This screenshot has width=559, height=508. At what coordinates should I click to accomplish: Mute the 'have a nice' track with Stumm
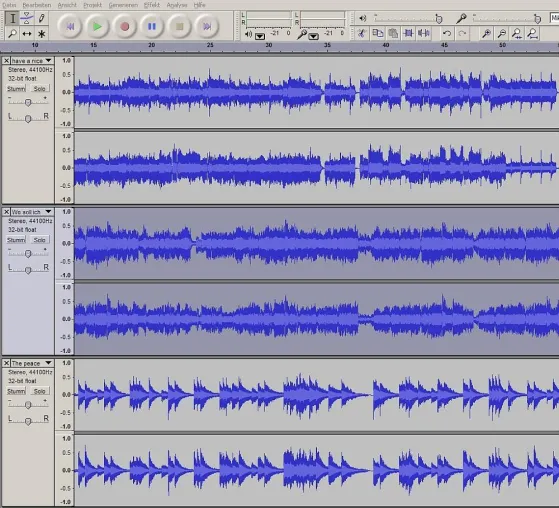click(16, 88)
